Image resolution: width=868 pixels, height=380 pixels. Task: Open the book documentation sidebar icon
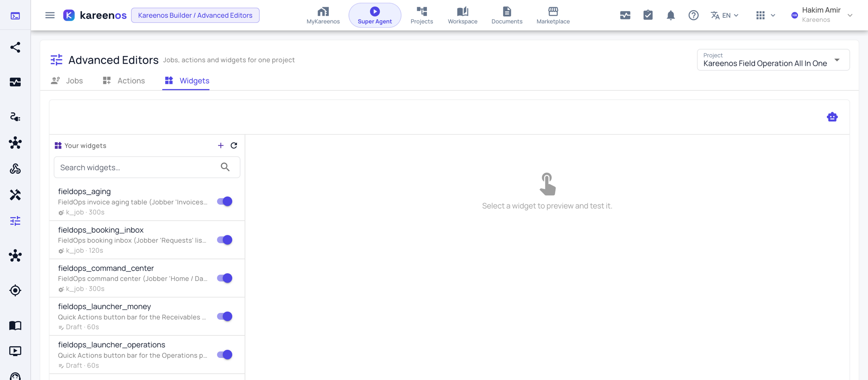click(15, 325)
